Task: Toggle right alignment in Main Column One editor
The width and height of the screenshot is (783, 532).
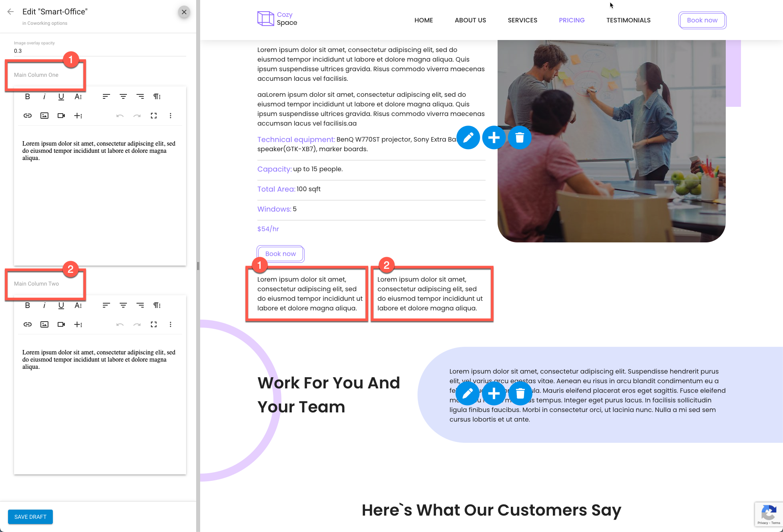Action: pyautogui.click(x=140, y=96)
